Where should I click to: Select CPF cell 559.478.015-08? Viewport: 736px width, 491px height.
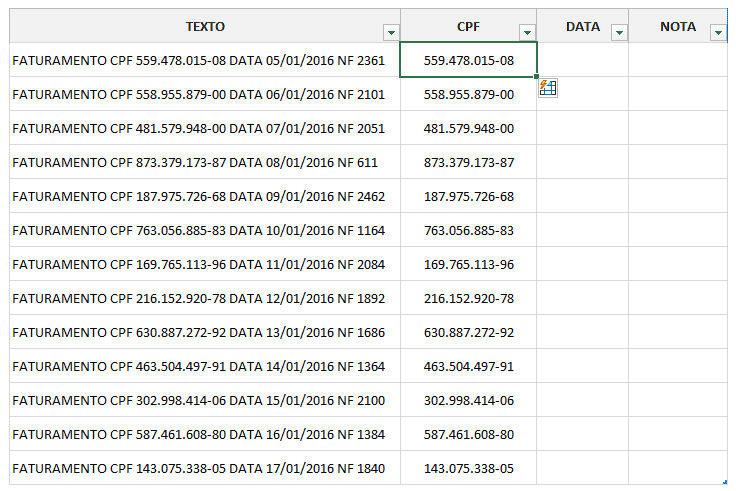click(468, 60)
